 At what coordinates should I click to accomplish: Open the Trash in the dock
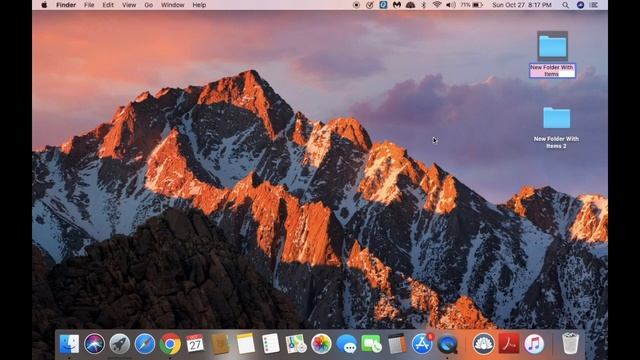(570, 344)
